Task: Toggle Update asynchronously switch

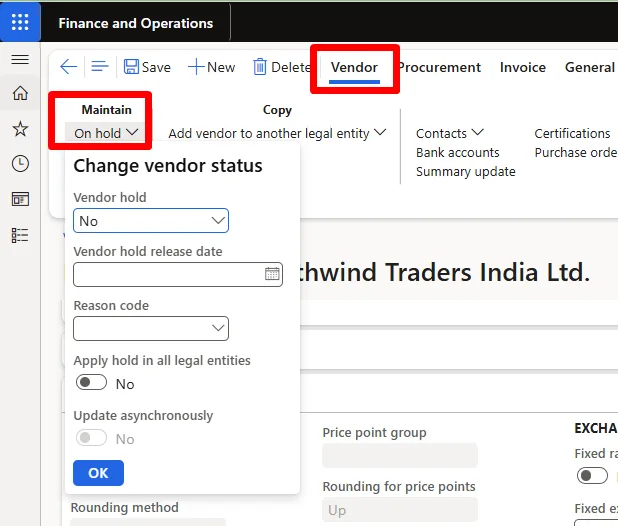Action: pyautogui.click(x=91, y=438)
